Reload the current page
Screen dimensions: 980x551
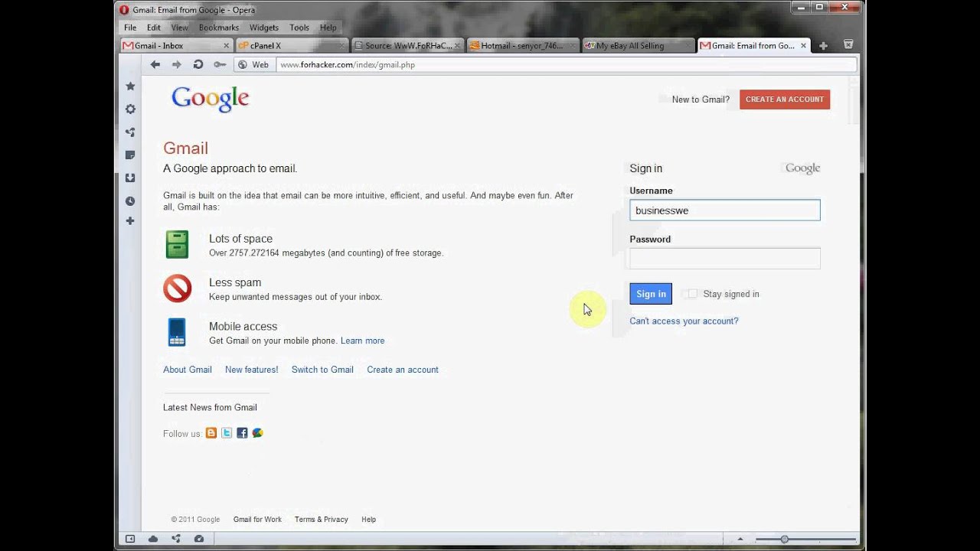198,65
